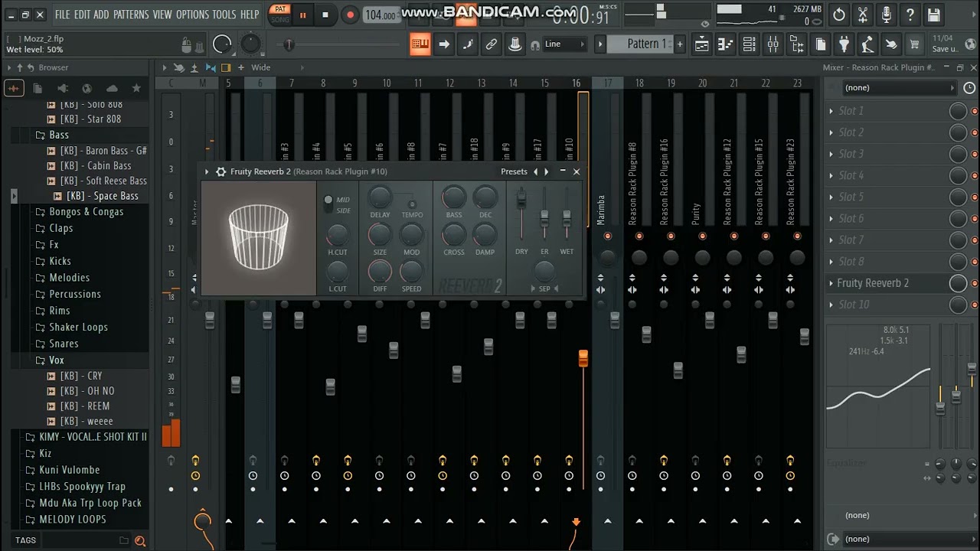Click the Presets button in Reeverb 2

coord(514,171)
